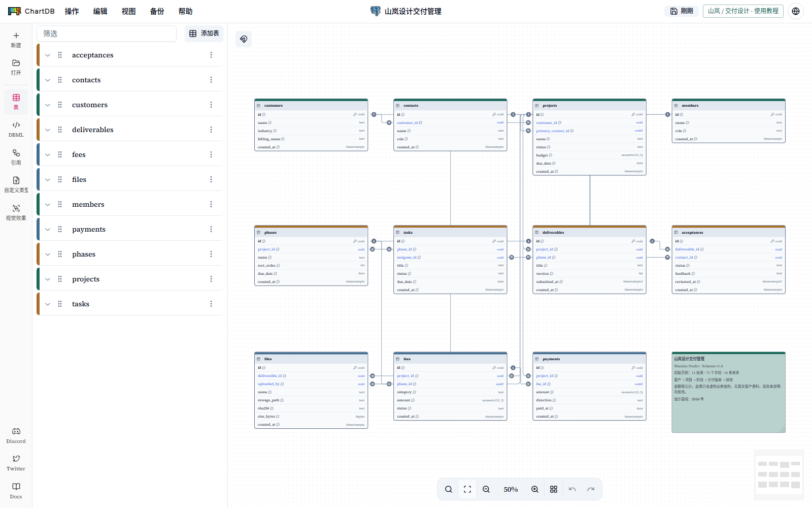The width and height of the screenshot is (812, 508).
Task: Click the language globe icon
Action: [796, 11]
